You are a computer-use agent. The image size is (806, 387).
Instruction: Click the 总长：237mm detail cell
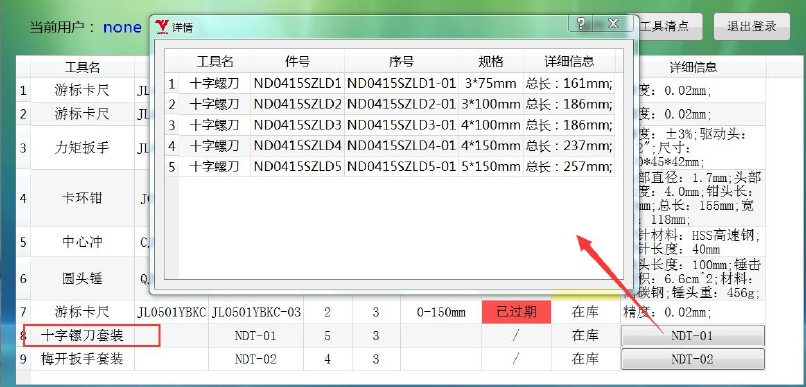tap(570, 146)
